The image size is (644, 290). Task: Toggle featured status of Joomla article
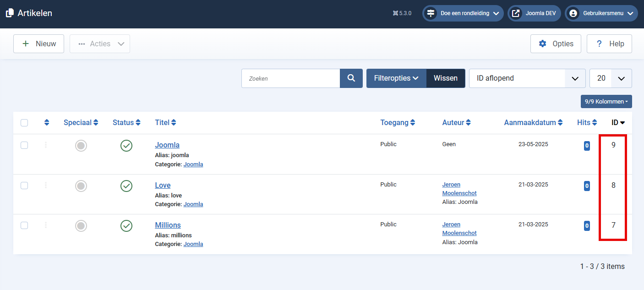point(81,146)
